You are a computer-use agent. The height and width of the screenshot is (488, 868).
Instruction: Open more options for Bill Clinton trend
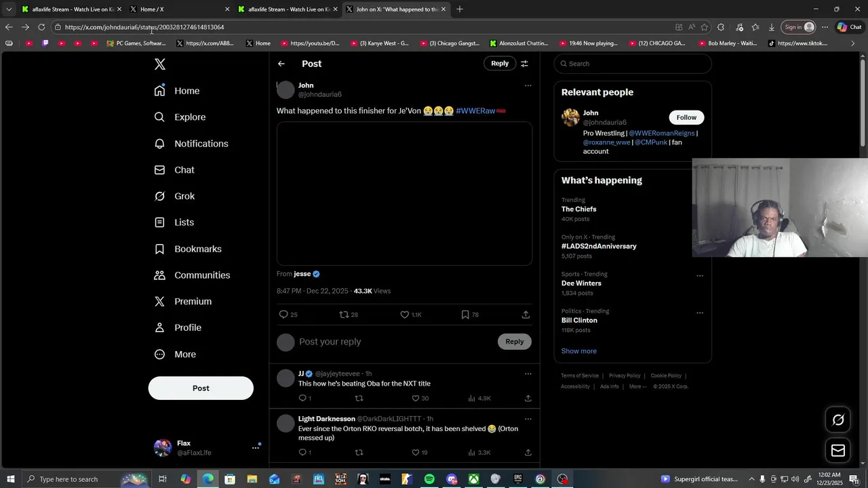[700, 313]
